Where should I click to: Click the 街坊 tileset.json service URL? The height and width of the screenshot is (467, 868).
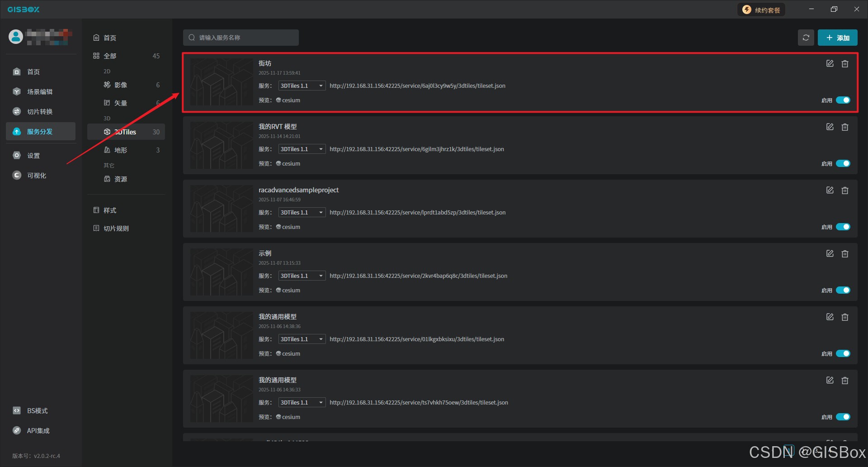pos(417,86)
